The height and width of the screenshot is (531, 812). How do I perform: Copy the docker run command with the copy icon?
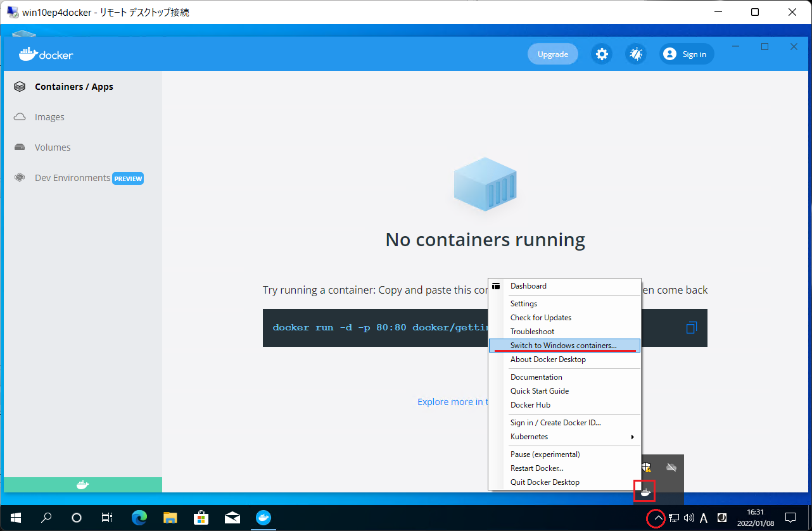click(x=691, y=327)
